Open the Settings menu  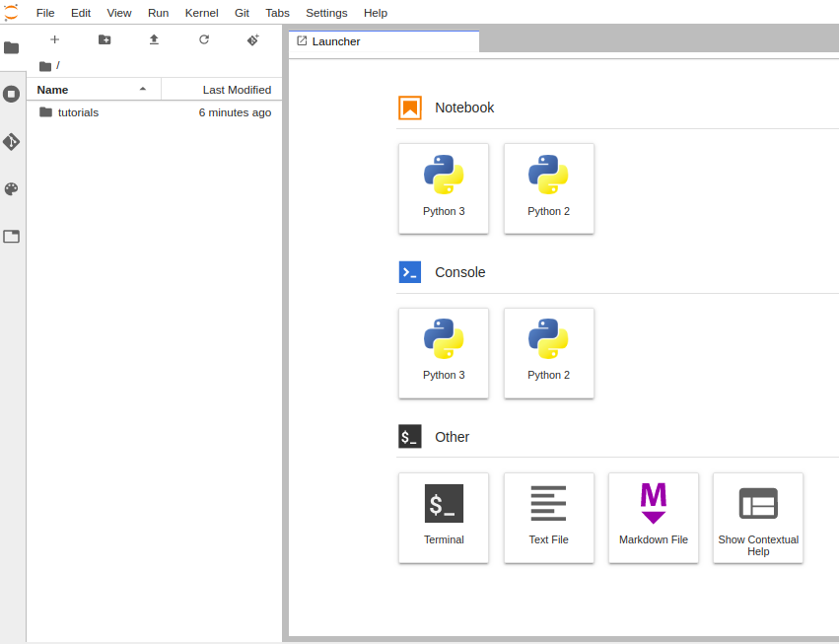(326, 13)
